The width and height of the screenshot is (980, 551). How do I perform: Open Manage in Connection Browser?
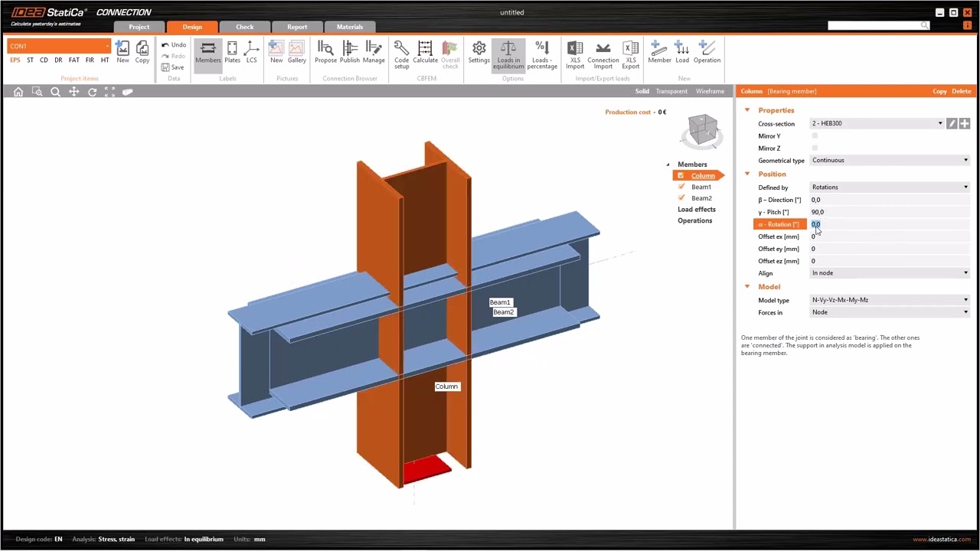pos(374,52)
